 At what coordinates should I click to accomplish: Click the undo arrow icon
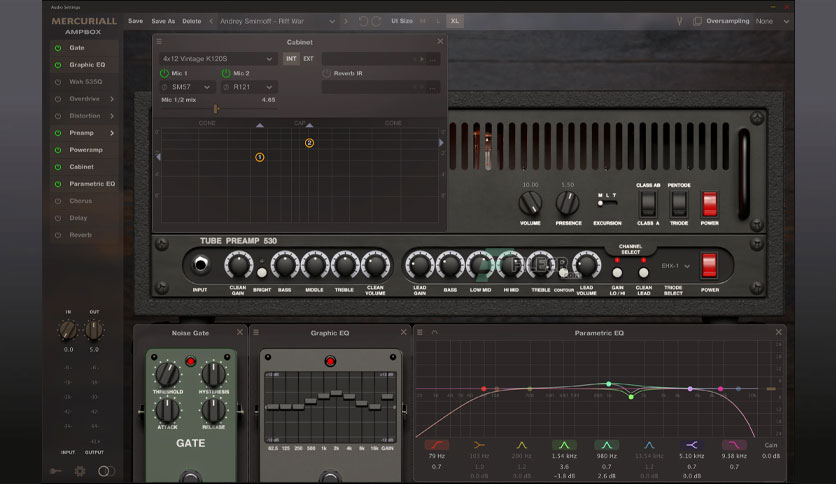[x=364, y=21]
